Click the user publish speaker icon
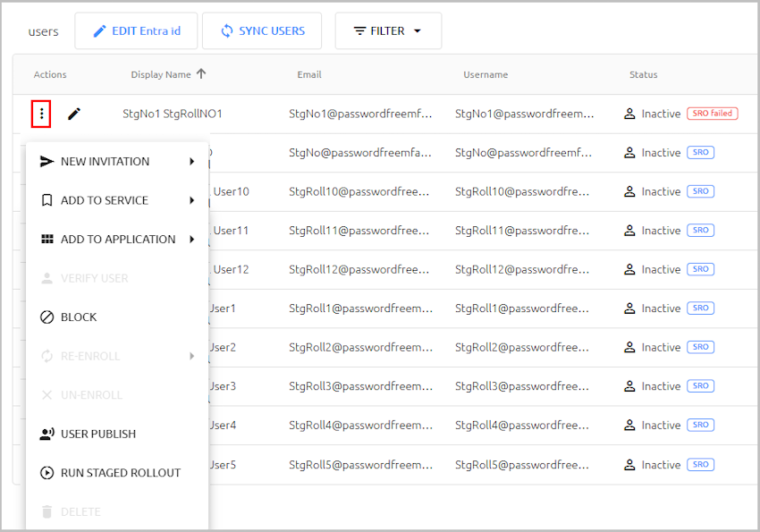Viewport: 760px width, 532px height. [x=46, y=434]
